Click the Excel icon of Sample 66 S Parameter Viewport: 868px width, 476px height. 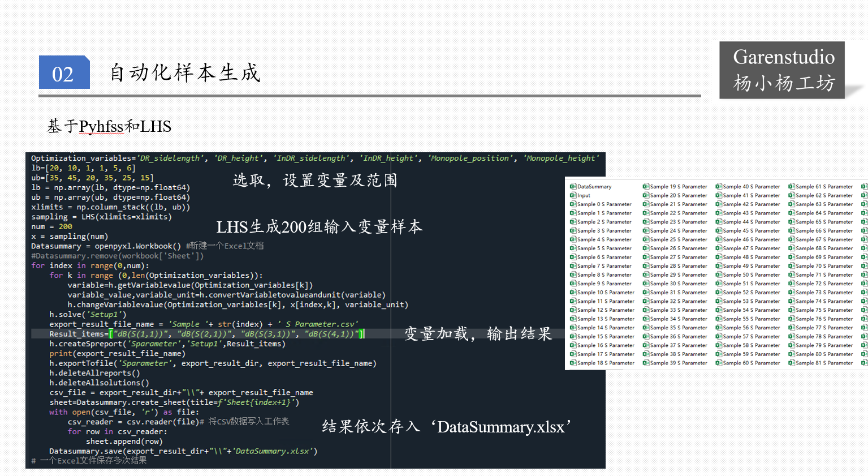click(792, 230)
